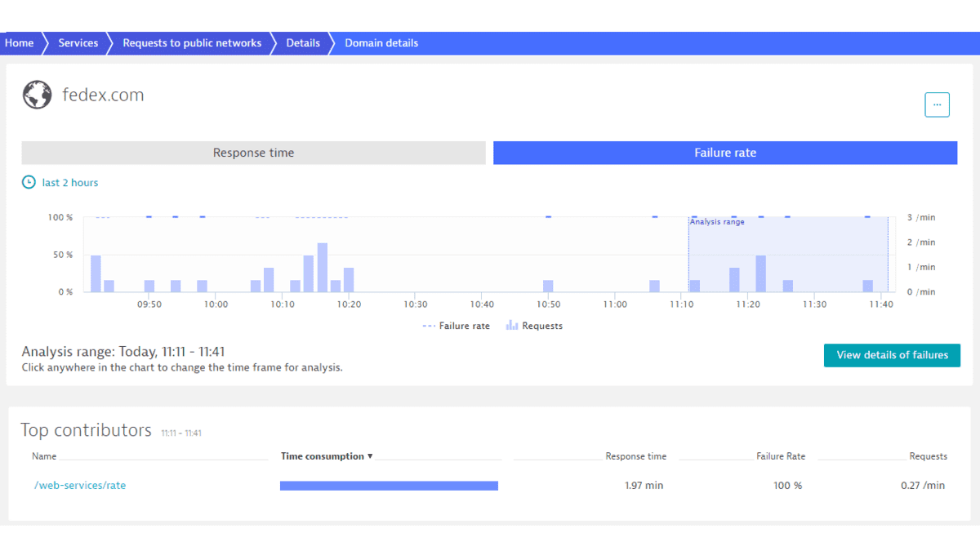This screenshot has height=551, width=980.
Task: Select the Failure rate tab
Action: tap(724, 153)
